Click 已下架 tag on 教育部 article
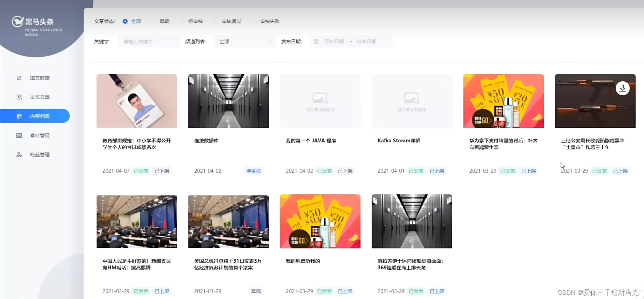Image resolution: width=644 pixels, height=299 pixels. (x=162, y=171)
